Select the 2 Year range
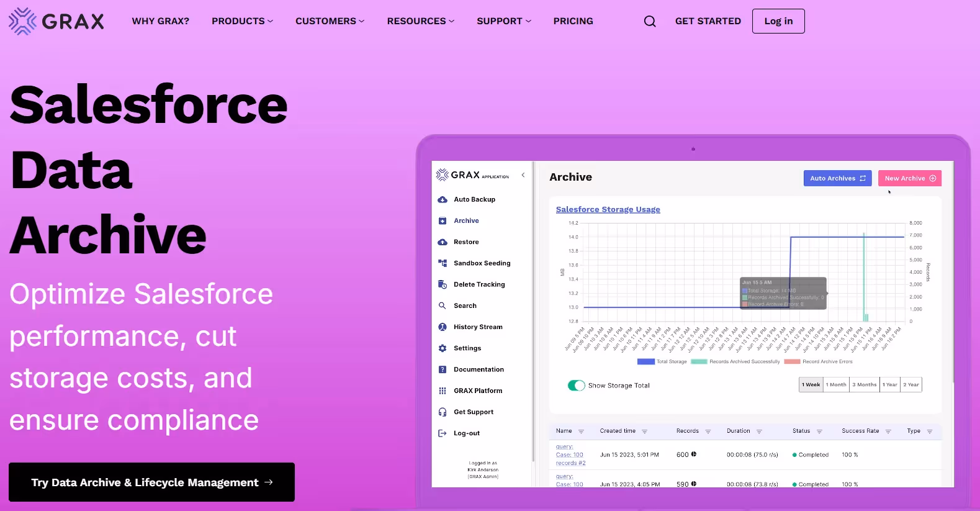The height and width of the screenshot is (511, 980). [911, 385]
